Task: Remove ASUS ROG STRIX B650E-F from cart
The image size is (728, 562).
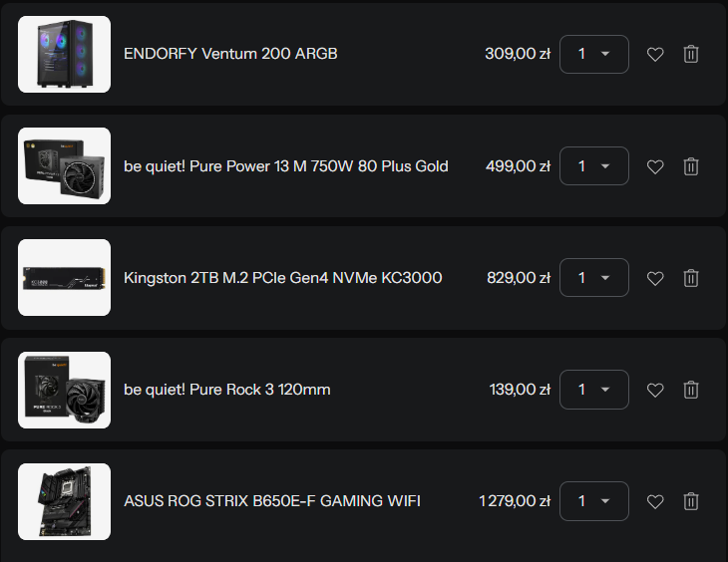Action: pos(691,501)
